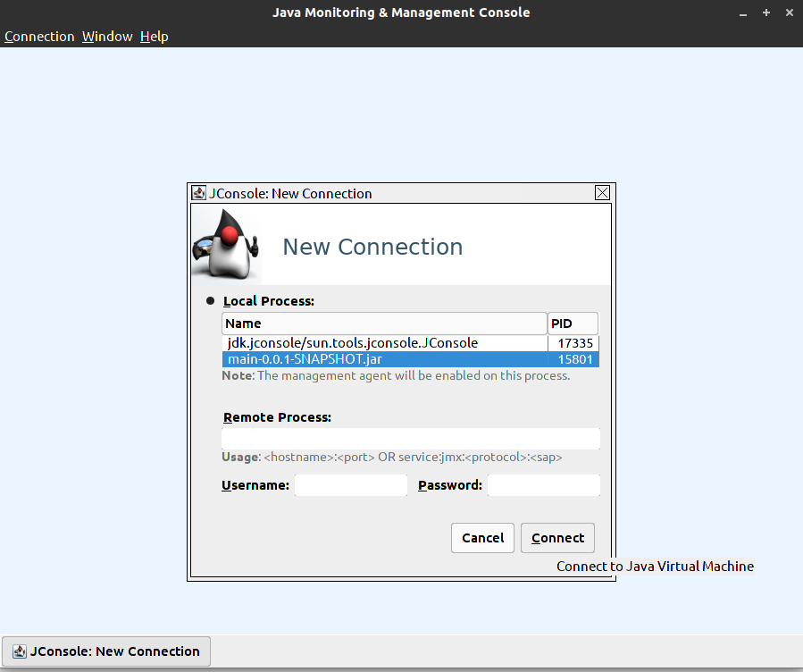
Task: Click the Username label
Action: (255, 485)
